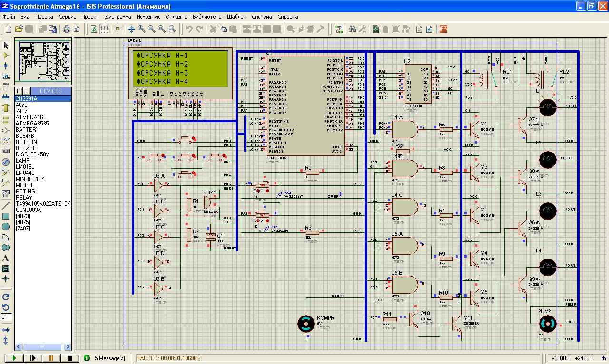Click the New Design file icon
Image resolution: width=609 pixels, height=364 pixels.
click(8, 29)
